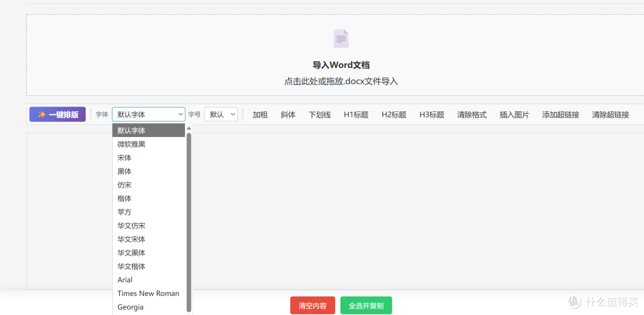This screenshot has width=644, height=315.
Task: Select 华文黑体 in the font list
Action: coord(148,252)
